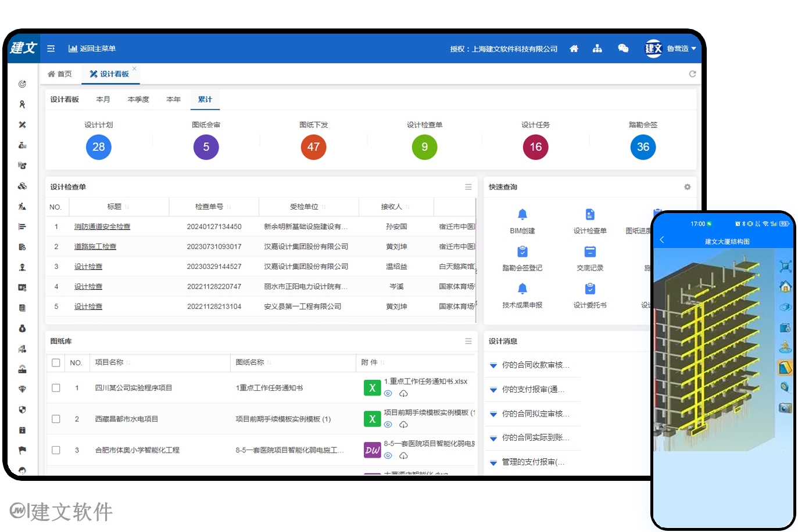Click the 设计任务 count circle showing 16
Screen dimensions: 798x532
coord(536,147)
